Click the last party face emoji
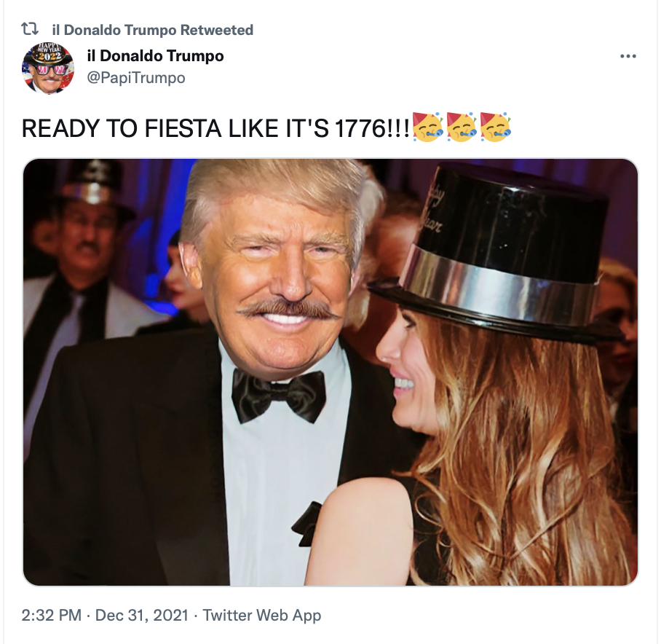The image size is (661, 644). click(x=495, y=127)
